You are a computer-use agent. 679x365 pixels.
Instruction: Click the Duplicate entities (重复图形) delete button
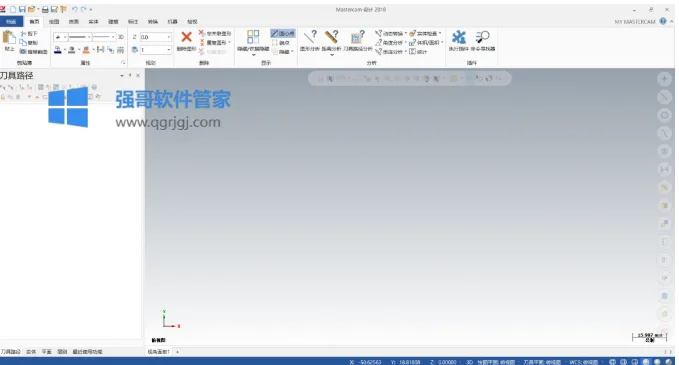tap(214, 42)
